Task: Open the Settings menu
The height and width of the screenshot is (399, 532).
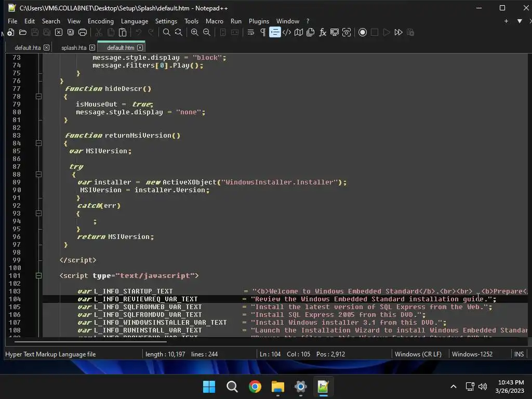Action: pyautogui.click(x=166, y=21)
